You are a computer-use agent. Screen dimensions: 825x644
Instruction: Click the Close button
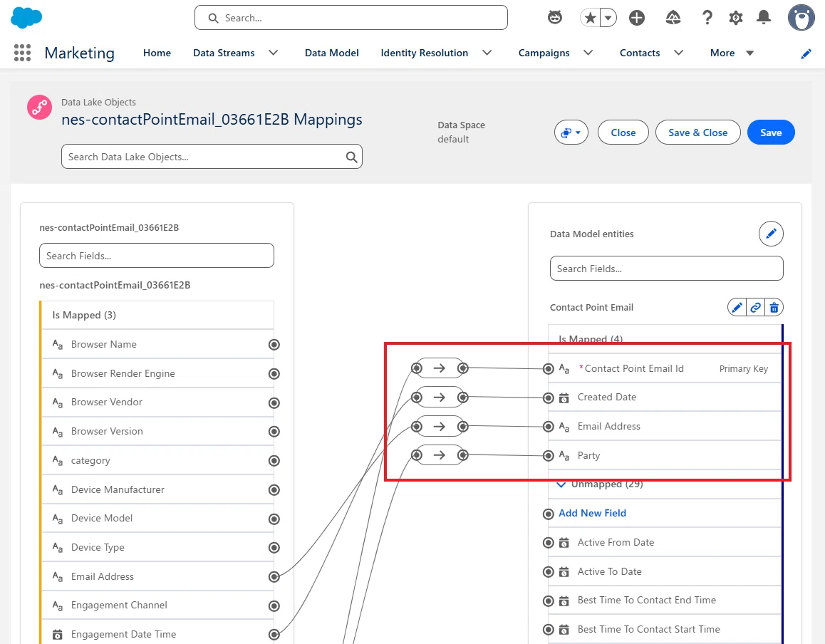point(623,133)
